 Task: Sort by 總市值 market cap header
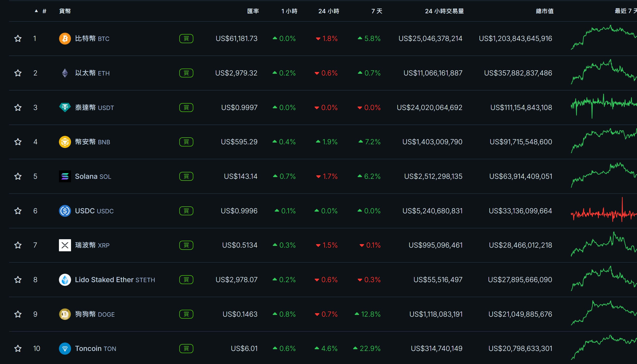click(x=545, y=11)
